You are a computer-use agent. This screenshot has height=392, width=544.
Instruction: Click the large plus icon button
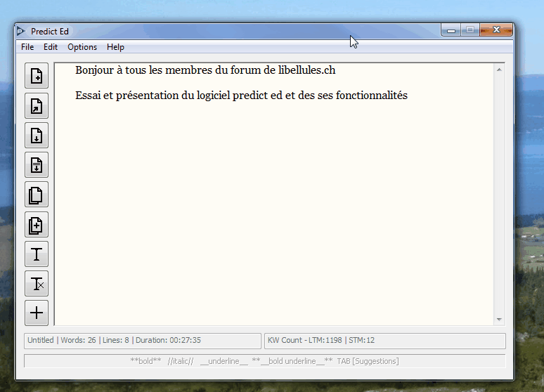[x=37, y=313]
